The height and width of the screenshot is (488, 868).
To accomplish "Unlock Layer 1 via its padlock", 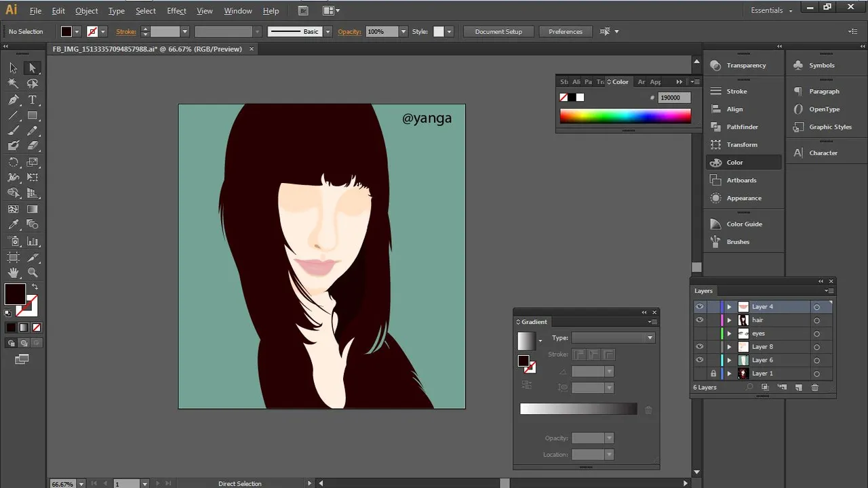I will [713, 373].
